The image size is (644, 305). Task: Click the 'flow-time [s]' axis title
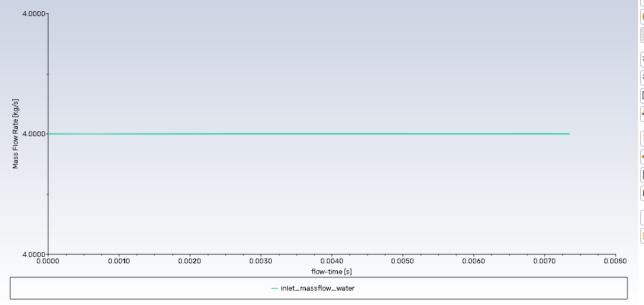(x=332, y=271)
